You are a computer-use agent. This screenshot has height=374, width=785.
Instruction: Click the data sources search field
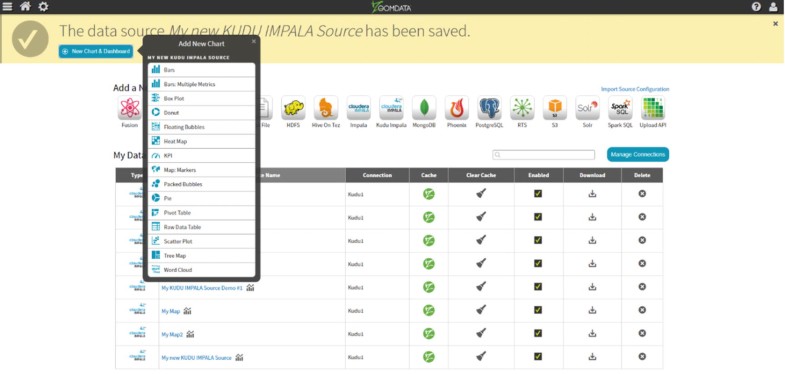543,155
